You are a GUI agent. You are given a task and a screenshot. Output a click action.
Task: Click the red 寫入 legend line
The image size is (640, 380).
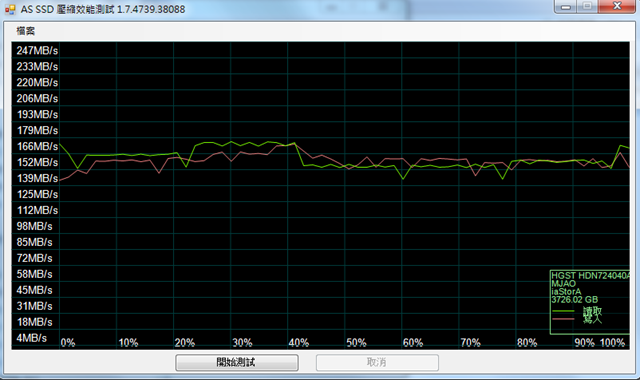[x=563, y=319]
